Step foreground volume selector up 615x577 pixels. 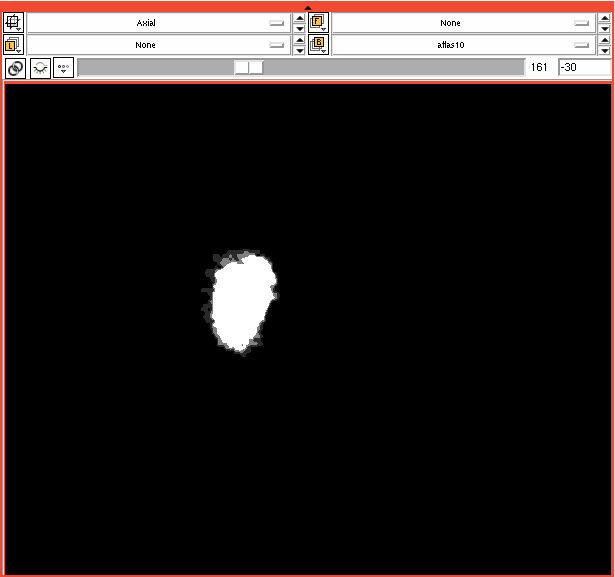pos(605,18)
